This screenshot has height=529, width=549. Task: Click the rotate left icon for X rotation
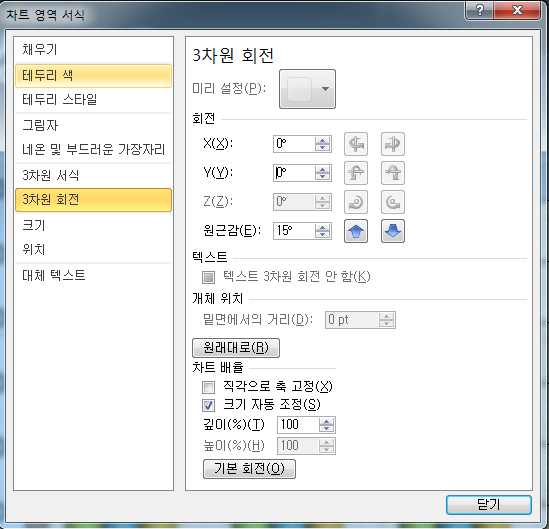pyautogui.click(x=356, y=144)
